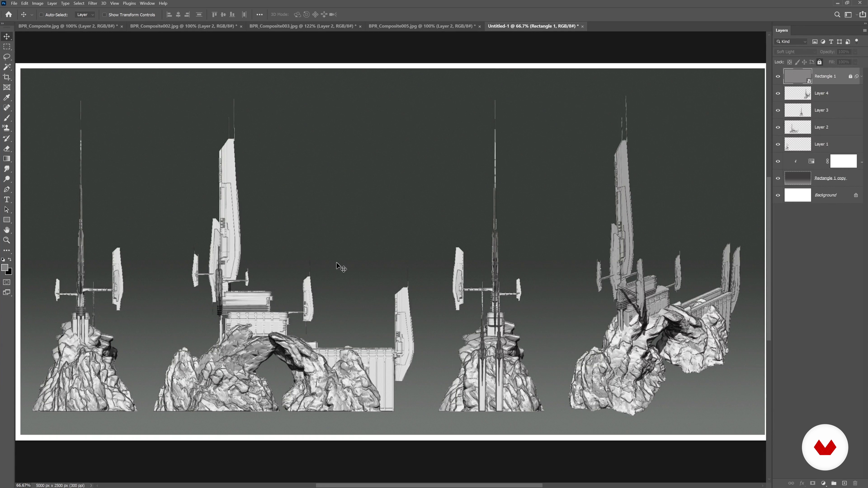The width and height of the screenshot is (868, 488).
Task: Select the Brush tool
Action: pos(7,118)
